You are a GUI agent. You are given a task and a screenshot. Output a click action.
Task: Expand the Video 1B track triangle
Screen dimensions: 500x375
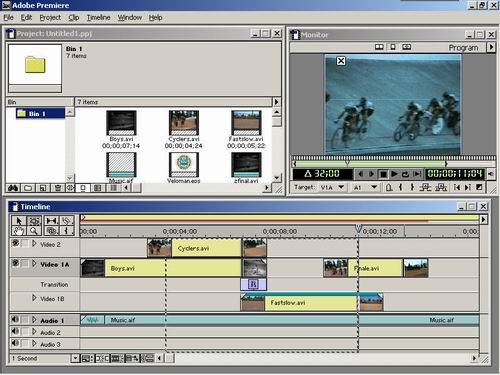pos(34,298)
